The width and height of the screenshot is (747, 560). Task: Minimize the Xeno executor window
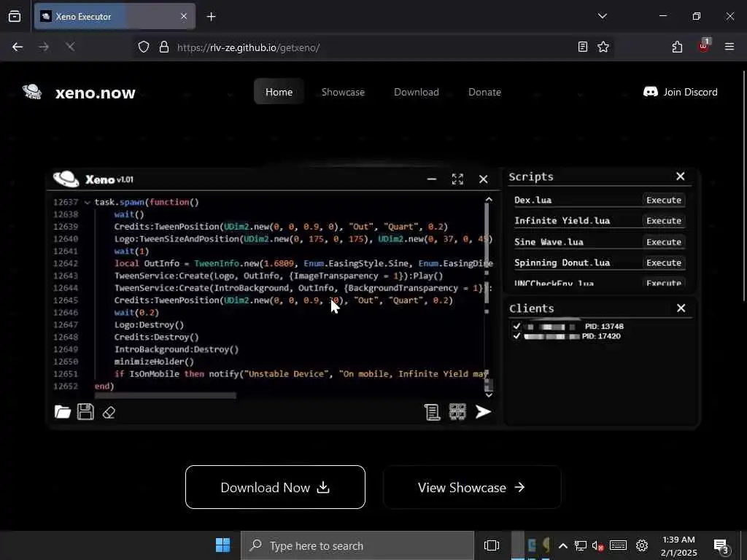432,179
